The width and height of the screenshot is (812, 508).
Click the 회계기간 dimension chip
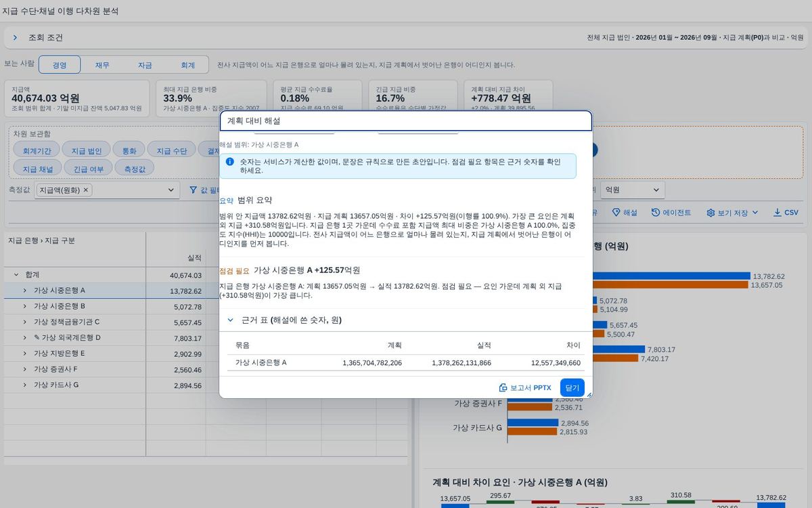click(x=37, y=150)
